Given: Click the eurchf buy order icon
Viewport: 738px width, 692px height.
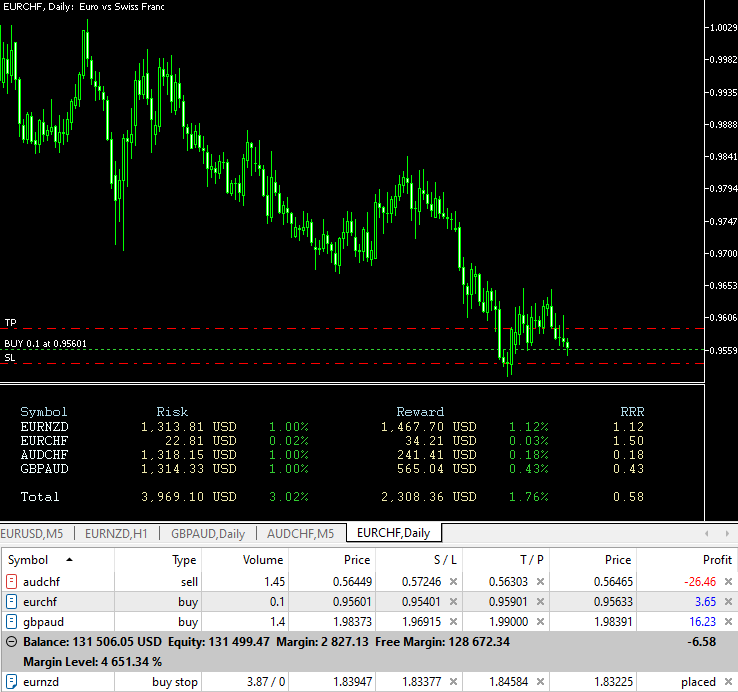Looking at the screenshot, I should pyautogui.click(x=11, y=602).
